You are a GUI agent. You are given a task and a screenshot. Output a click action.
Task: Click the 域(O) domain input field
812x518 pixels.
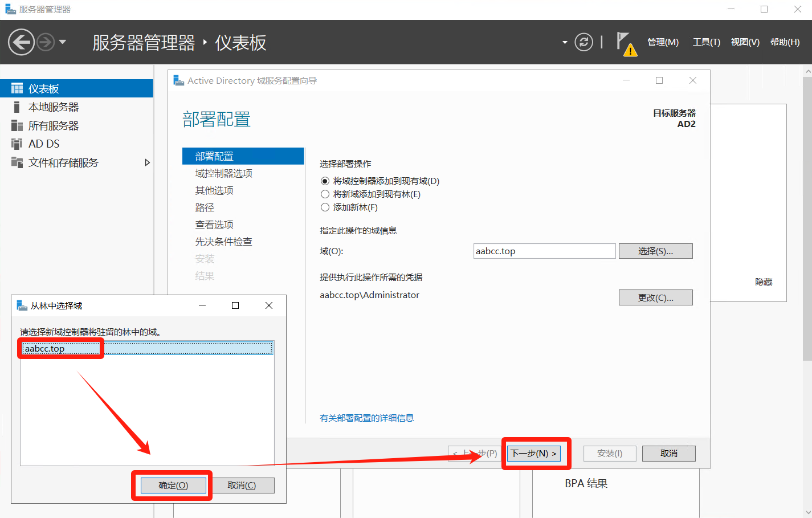click(544, 251)
